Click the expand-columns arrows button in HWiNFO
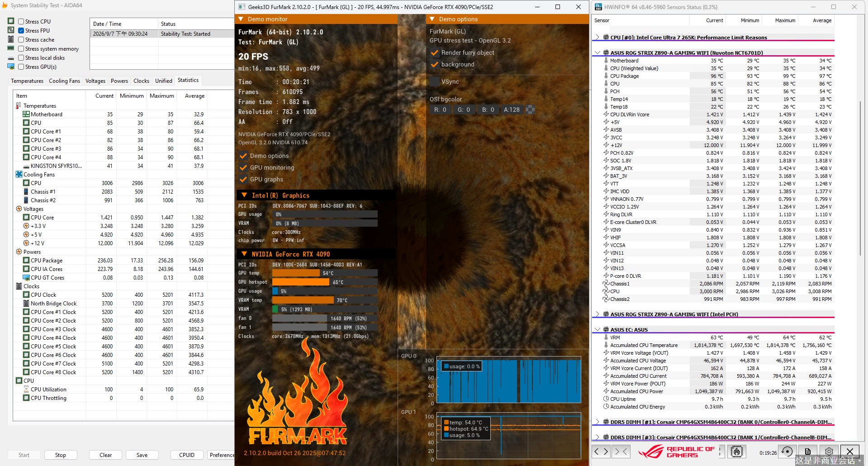868x466 pixels. click(601, 452)
